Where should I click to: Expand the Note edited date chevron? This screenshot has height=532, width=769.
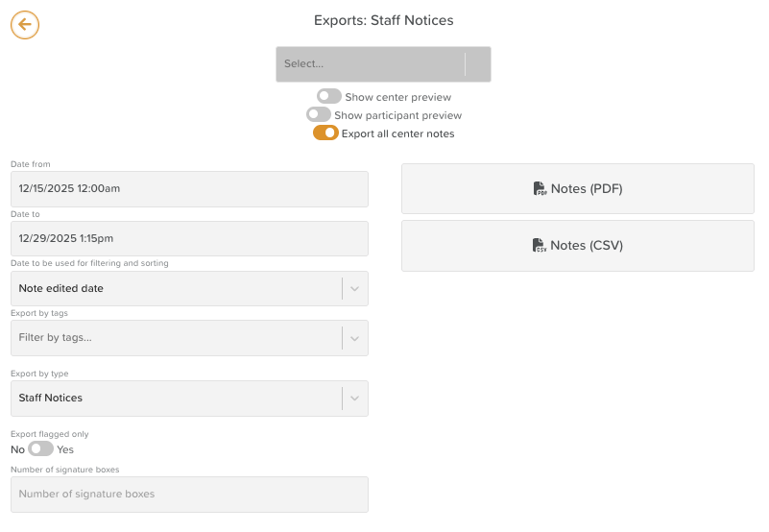tap(354, 288)
